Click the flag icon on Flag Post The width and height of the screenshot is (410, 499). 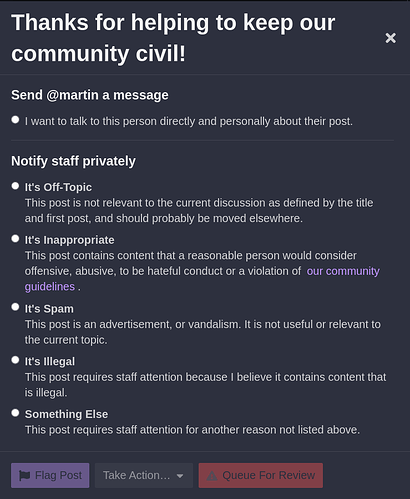(25, 475)
